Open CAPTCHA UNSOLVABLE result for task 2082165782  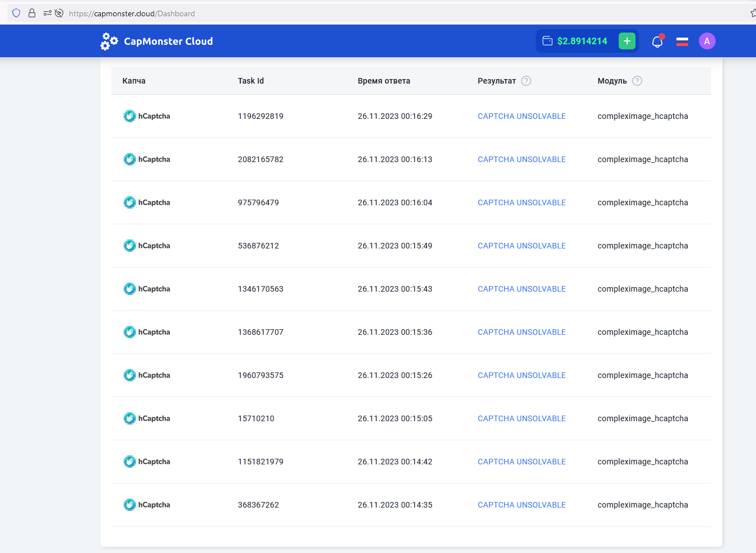coord(522,159)
